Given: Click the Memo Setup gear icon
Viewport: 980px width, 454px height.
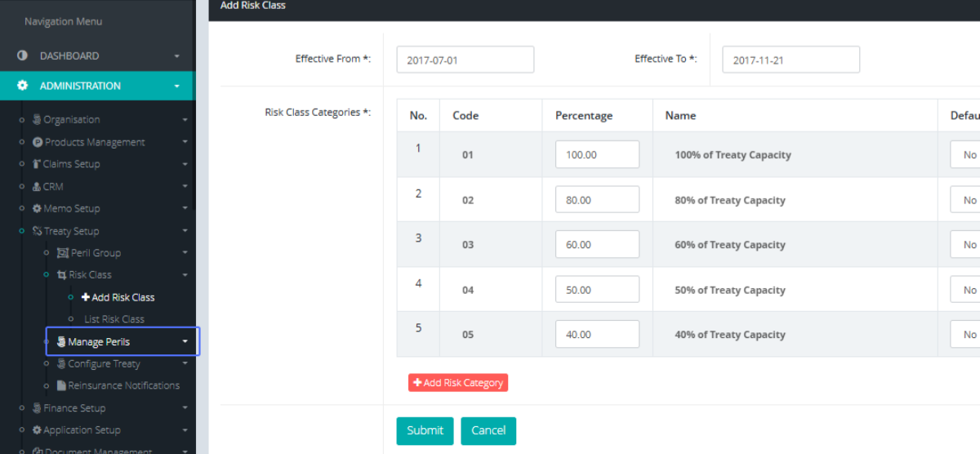Looking at the screenshot, I should 37,209.
